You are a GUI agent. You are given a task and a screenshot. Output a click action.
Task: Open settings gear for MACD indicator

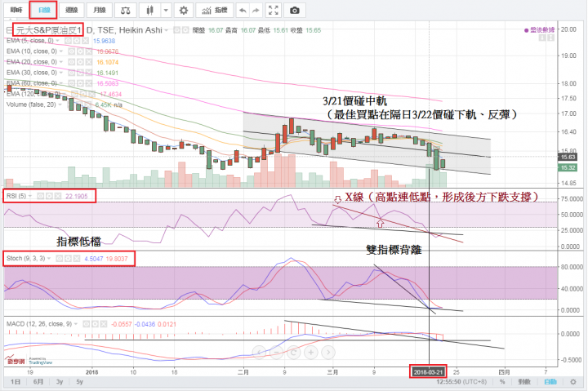(x=95, y=324)
